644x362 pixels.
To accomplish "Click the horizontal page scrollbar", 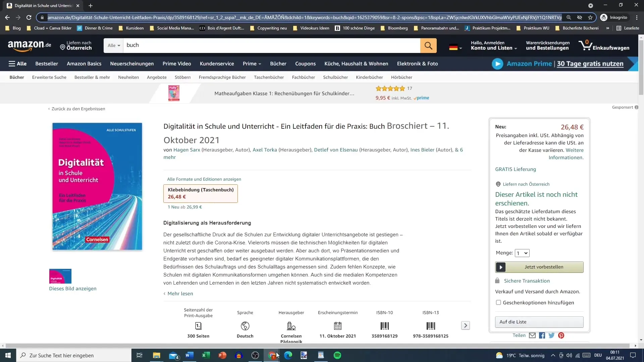I will point(317,346).
